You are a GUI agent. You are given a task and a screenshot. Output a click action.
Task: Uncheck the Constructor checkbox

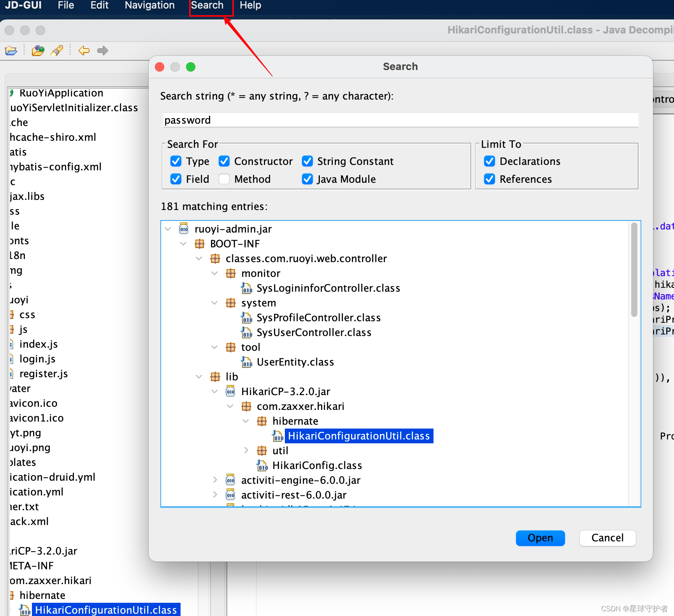pos(224,161)
